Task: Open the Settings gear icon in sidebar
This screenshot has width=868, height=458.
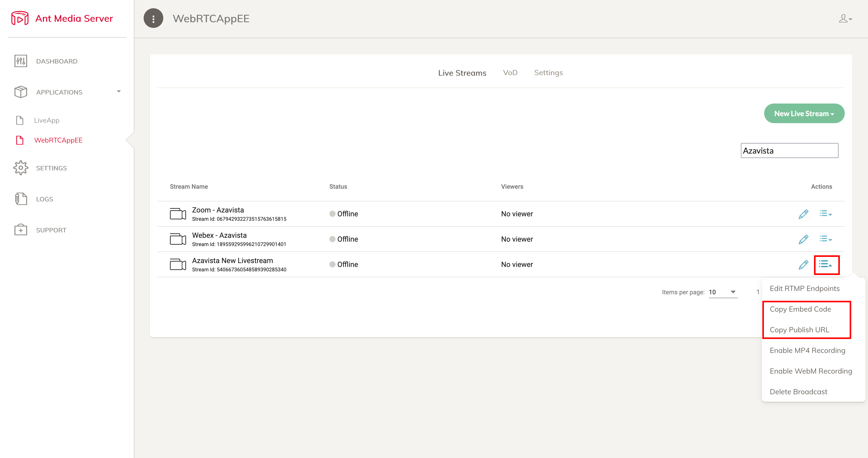Action: (21, 168)
